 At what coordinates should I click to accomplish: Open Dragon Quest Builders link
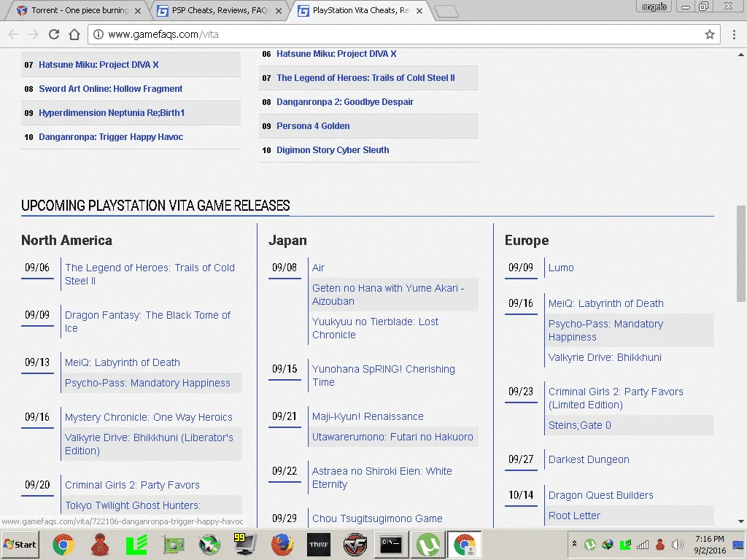coord(601,495)
